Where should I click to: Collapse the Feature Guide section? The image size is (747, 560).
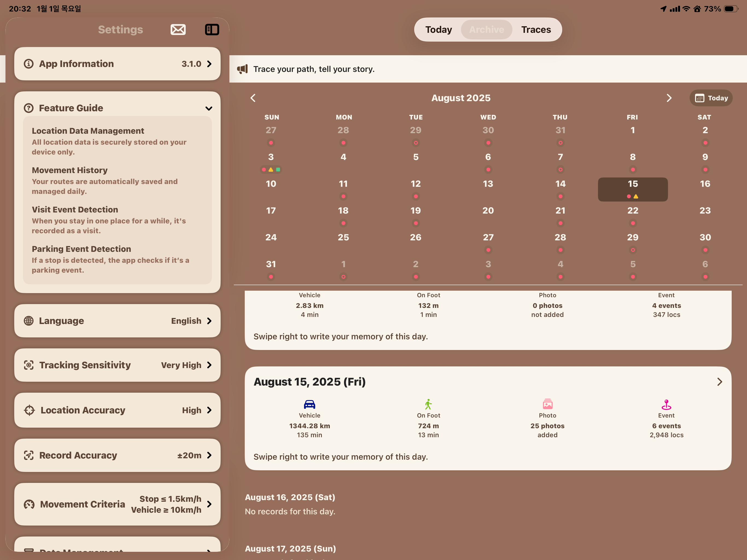click(x=209, y=109)
